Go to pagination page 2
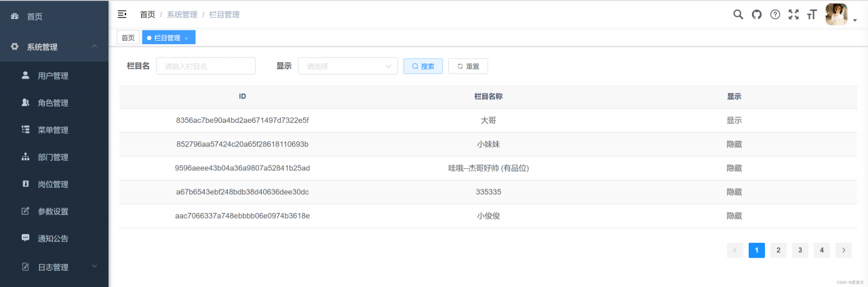The image size is (868, 287). pyautogui.click(x=778, y=250)
